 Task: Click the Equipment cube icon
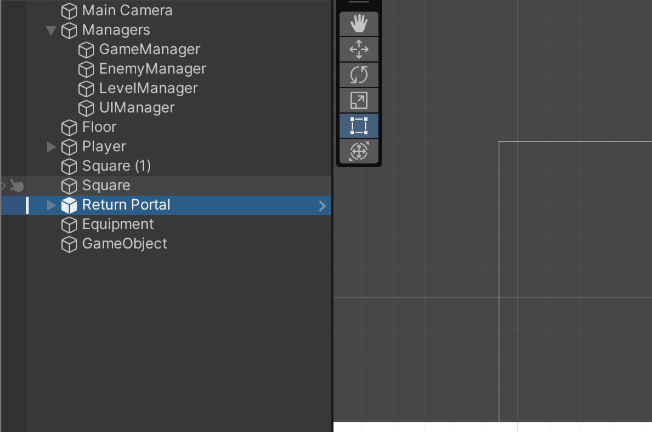(69, 225)
